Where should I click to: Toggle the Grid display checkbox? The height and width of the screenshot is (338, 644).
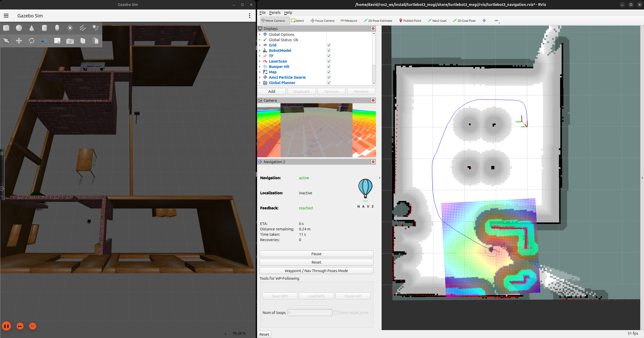tap(329, 45)
